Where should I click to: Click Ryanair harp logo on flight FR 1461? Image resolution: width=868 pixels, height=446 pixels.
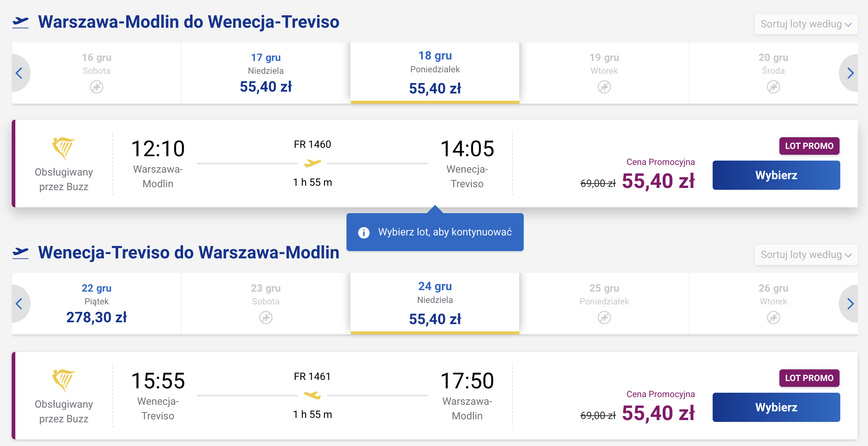pyautogui.click(x=64, y=380)
